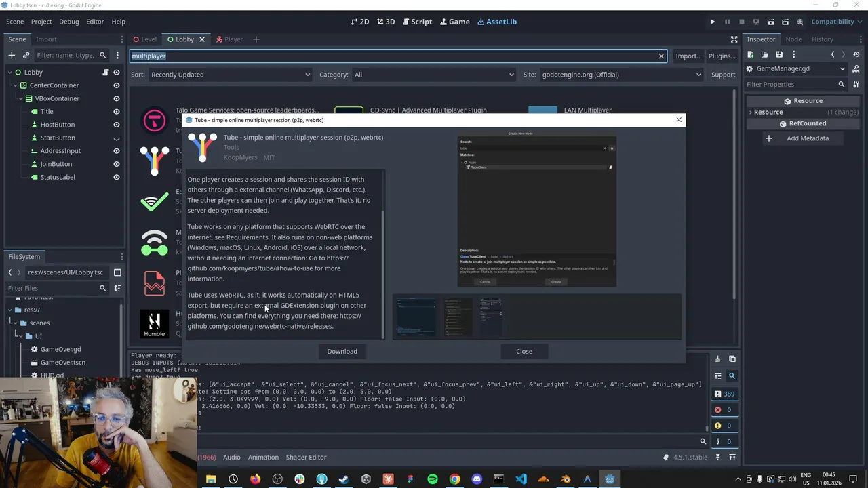
Task: Open the Sort Recently Updated dropdown
Action: (x=231, y=75)
